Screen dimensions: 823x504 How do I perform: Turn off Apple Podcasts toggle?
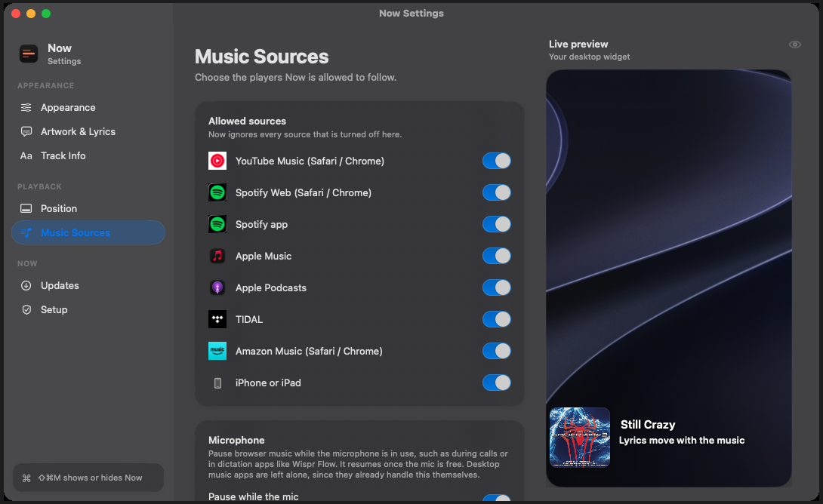pos(497,288)
